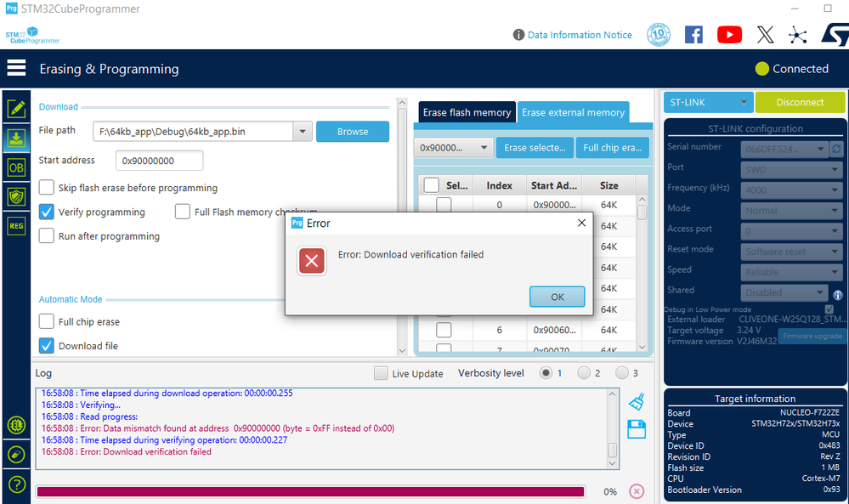Click the Browse button
849x504 pixels.
pos(353,132)
